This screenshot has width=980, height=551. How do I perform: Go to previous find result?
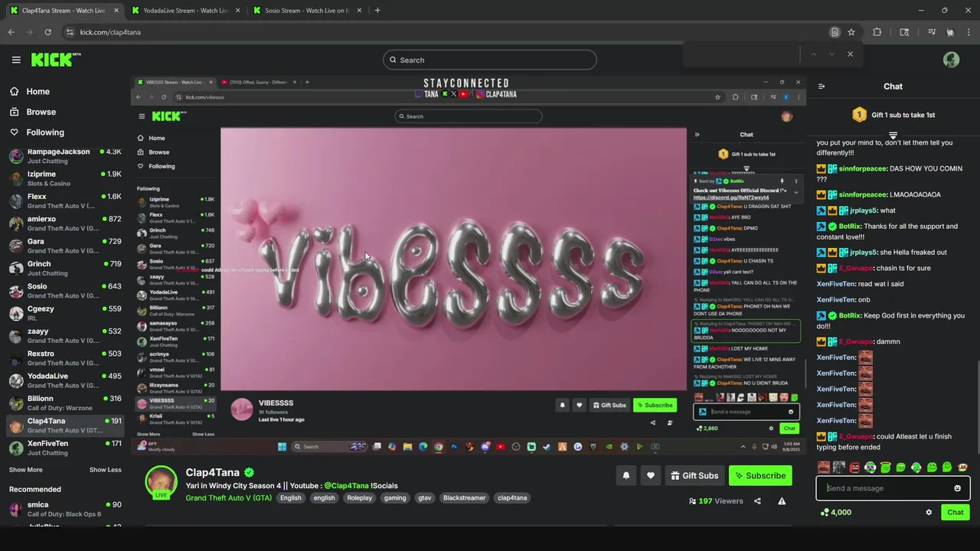[813, 54]
